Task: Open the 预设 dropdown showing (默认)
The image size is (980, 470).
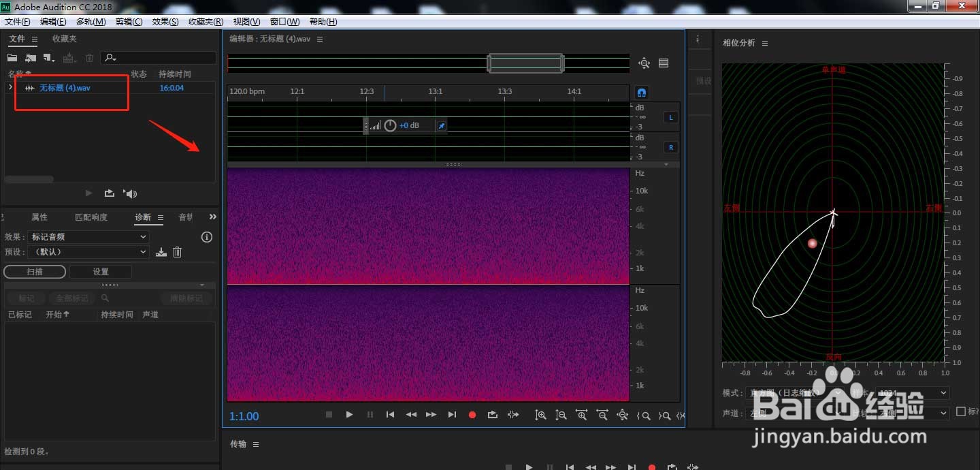Action: (x=88, y=252)
